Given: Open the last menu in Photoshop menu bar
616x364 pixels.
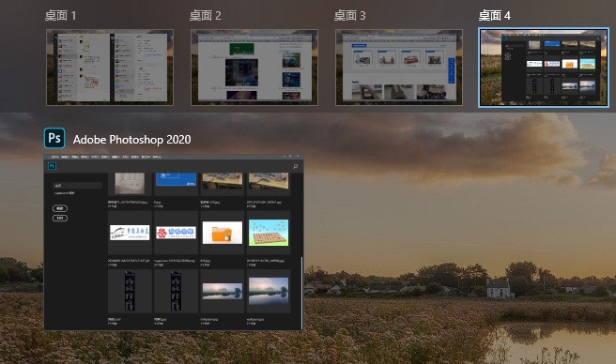Looking at the screenshot, I should [157, 157].
